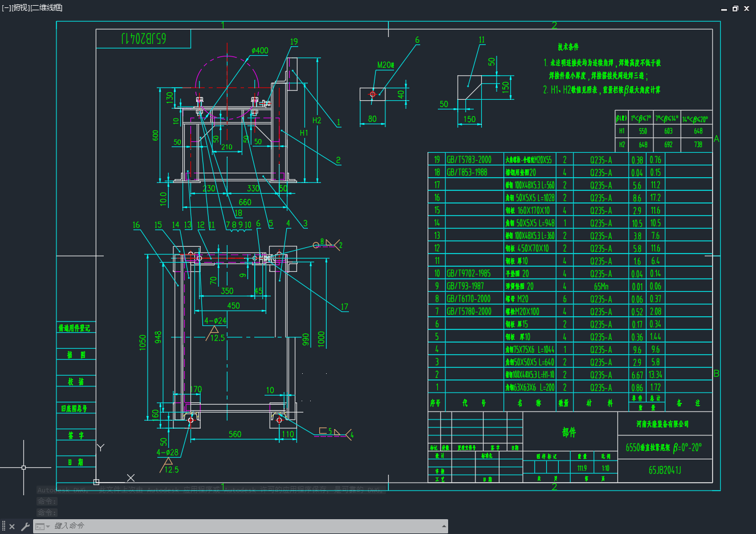This screenshot has width=756, height=534.
Task: Select H1 value 550
Action: pos(643,131)
